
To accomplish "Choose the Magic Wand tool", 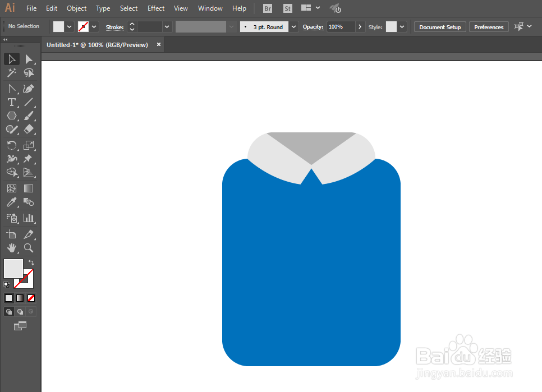I will [12, 72].
